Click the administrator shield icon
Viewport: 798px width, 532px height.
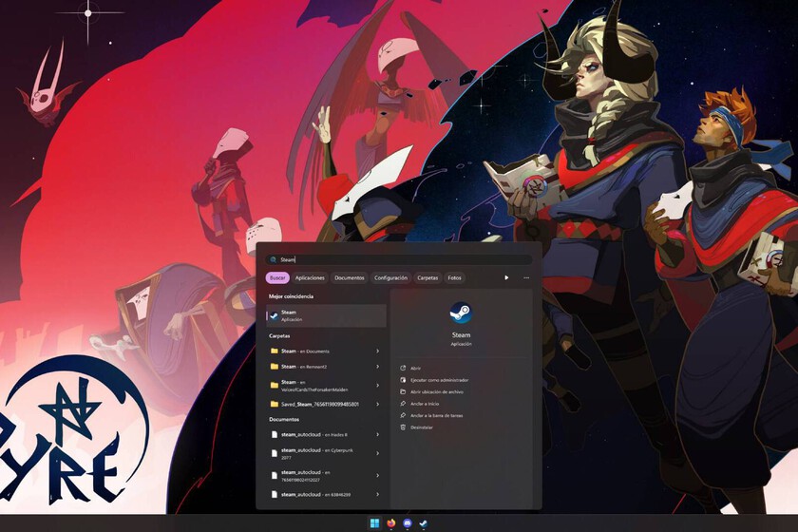pos(403,380)
